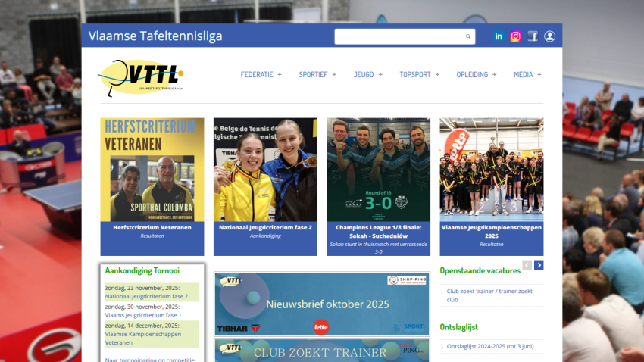
Task: Click the VTTL logo
Action: 140,77
